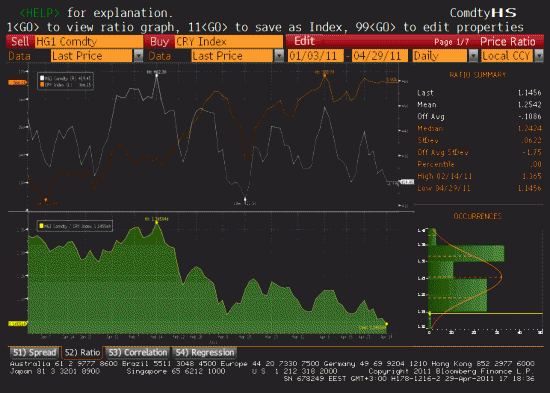The width and height of the screenshot is (550, 393).
Task: Click the first Data label beside Sell
Action: tap(19, 56)
